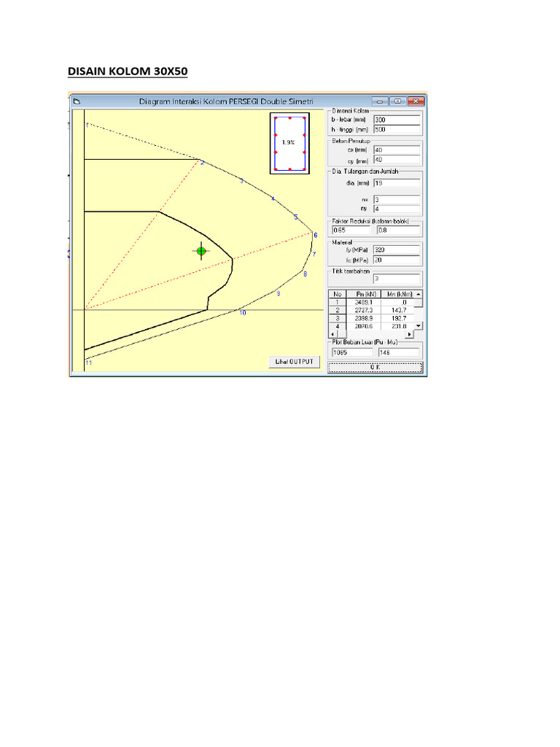
Task: Click the table scroll right arrow
Action: tap(410, 334)
